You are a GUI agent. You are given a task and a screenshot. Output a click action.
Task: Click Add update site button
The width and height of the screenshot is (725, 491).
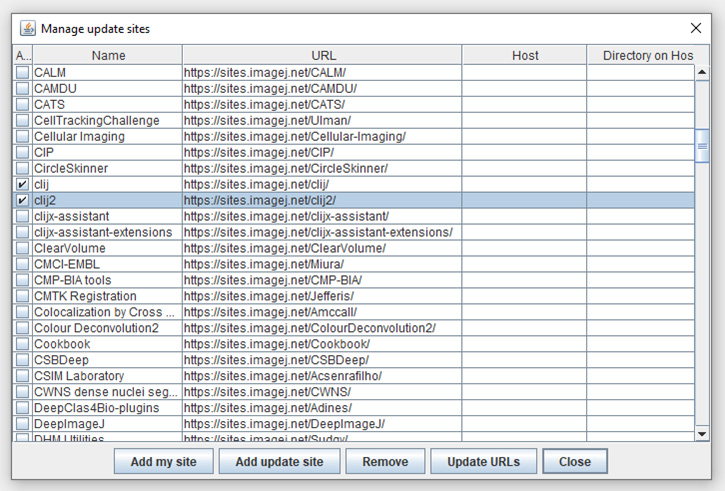tap(279, 461)
